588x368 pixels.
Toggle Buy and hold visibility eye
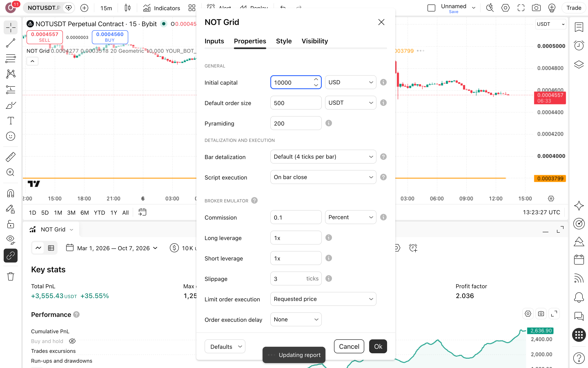click(x=72, y=341)
